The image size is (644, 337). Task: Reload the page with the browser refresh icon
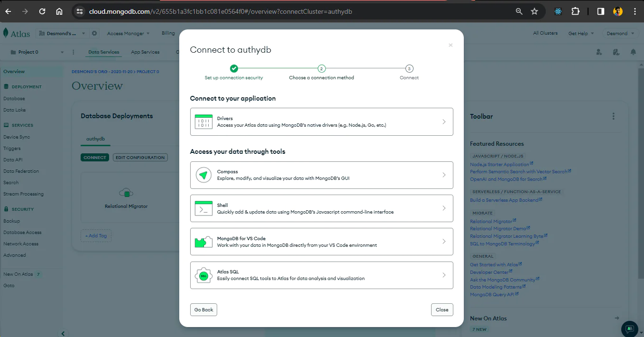[x=42, y=11]
